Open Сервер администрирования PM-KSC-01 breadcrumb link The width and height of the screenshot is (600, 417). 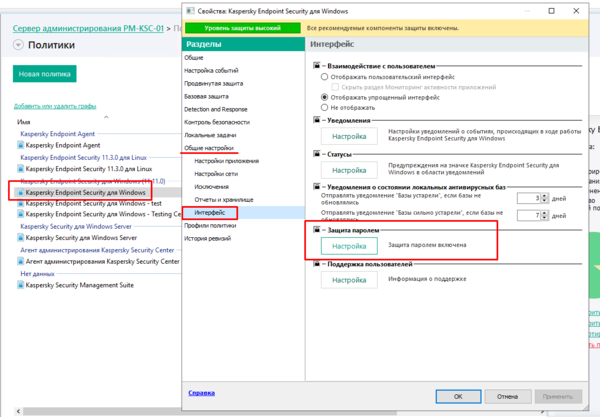[88, 28]
